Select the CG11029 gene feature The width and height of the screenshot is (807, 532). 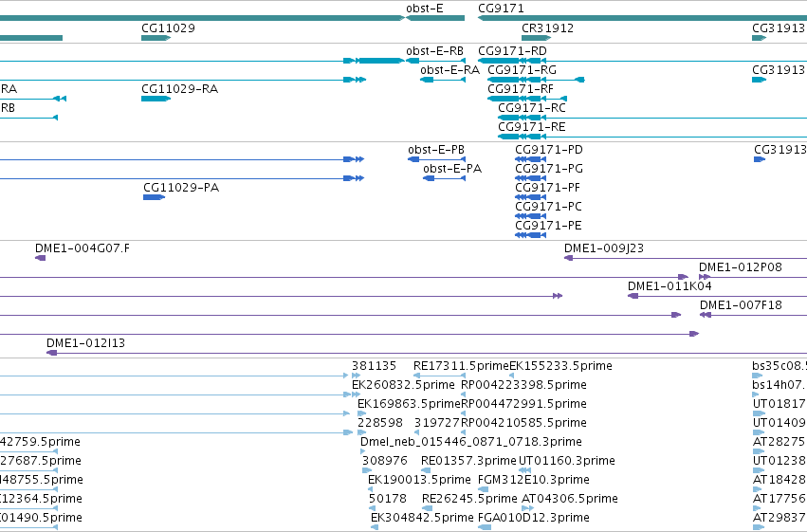156,38
